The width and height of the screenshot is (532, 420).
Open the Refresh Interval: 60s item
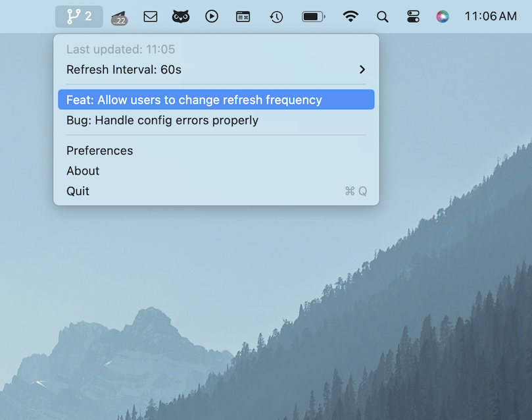[216, 70]
